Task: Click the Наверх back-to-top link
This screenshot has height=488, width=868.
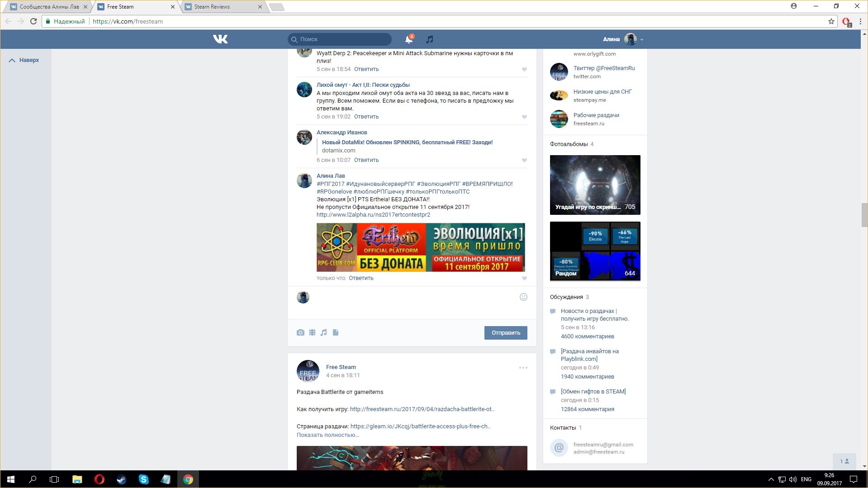Action: 24,60
